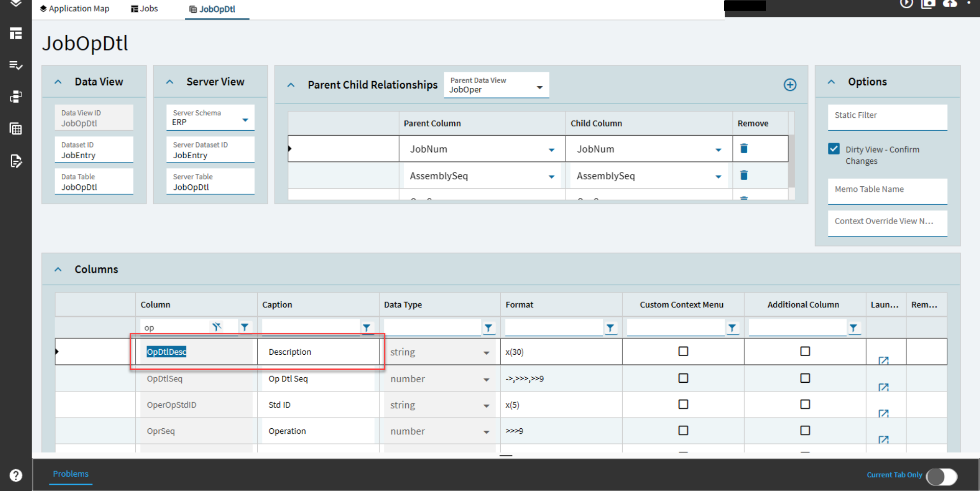The image size is (980, 491).
Task: Open the Data Type column filter icon
Action: tap(488, 328)
